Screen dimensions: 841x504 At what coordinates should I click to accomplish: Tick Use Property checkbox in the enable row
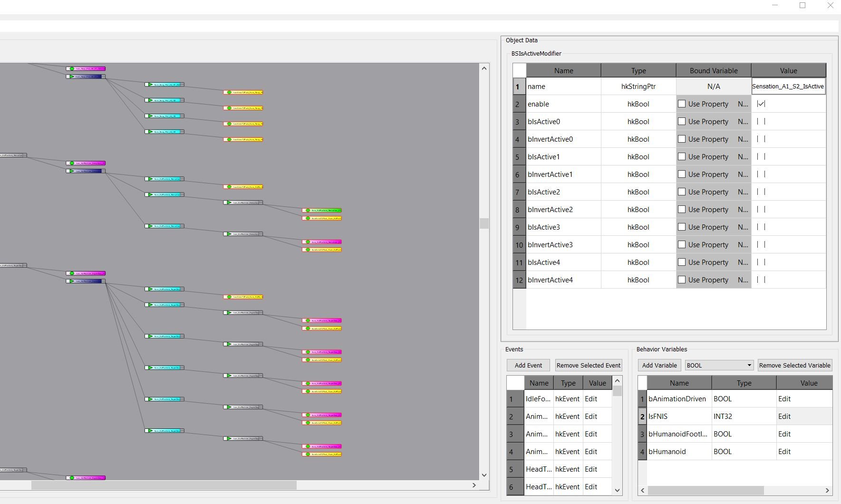point(682,104)
